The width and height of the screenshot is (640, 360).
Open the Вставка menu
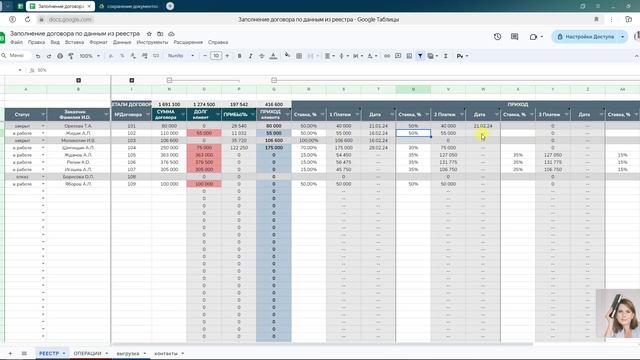pyautogui.click(x=74, y=42)
